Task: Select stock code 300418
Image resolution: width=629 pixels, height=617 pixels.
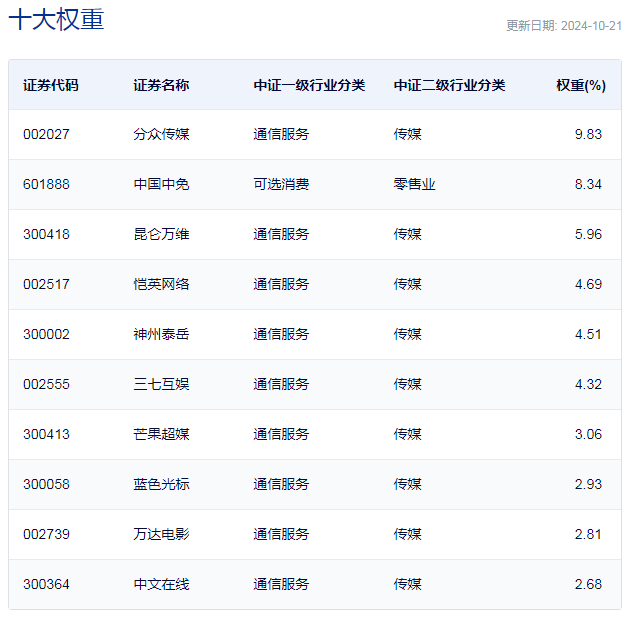Action: [x=47, y=234]
